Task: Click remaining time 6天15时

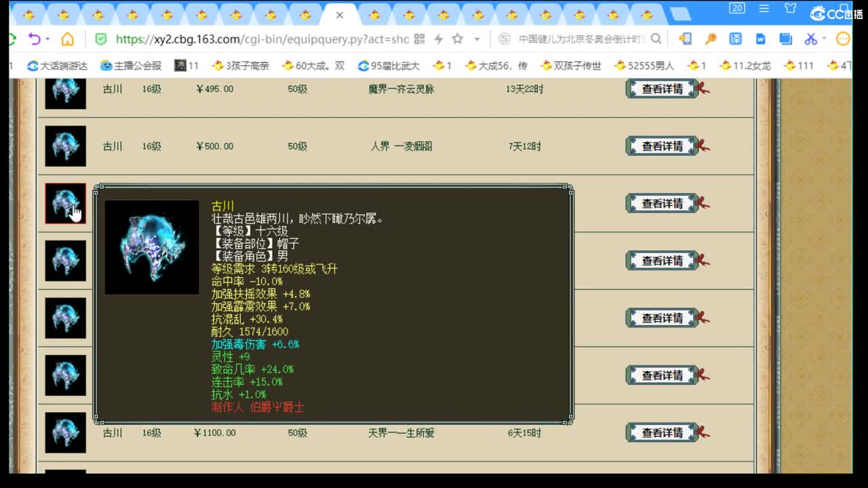Action: (x=525, y=432)
